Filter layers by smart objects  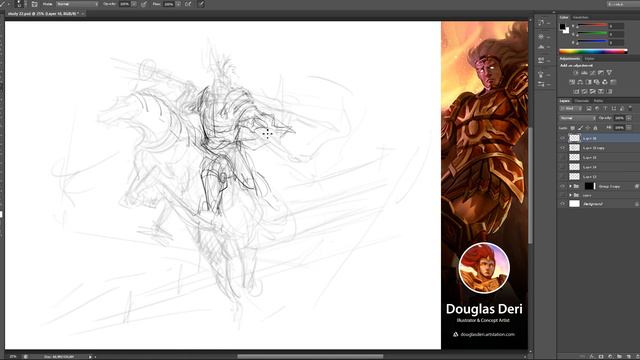click(622, 109)
